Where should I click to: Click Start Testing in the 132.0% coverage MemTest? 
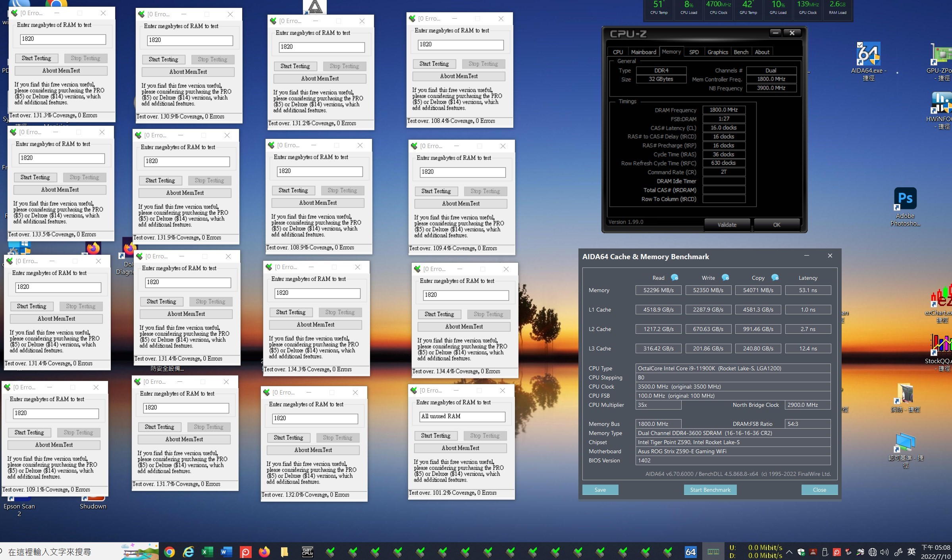(288, 438)
